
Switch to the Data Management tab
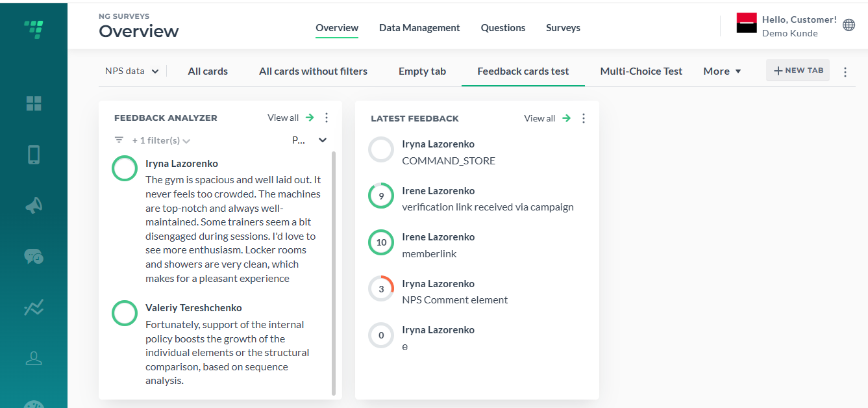tap(419, 28)
